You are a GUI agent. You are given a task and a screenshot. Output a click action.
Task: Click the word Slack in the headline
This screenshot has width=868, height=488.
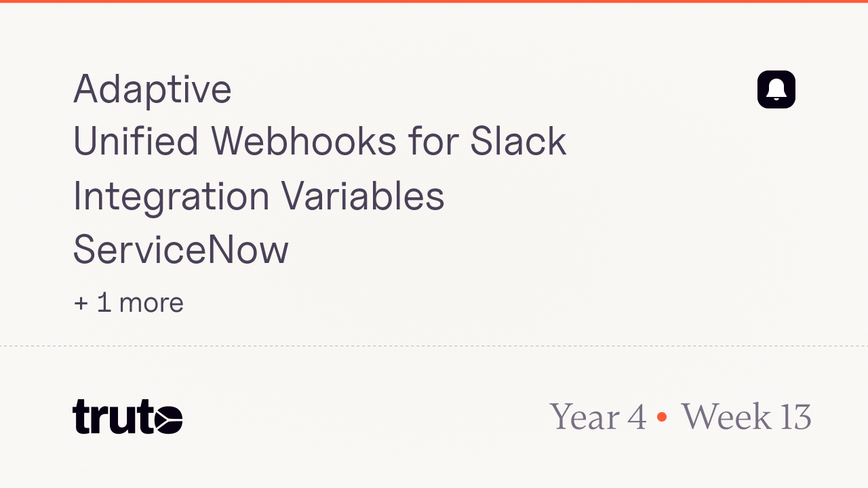(x=518, y=142)
